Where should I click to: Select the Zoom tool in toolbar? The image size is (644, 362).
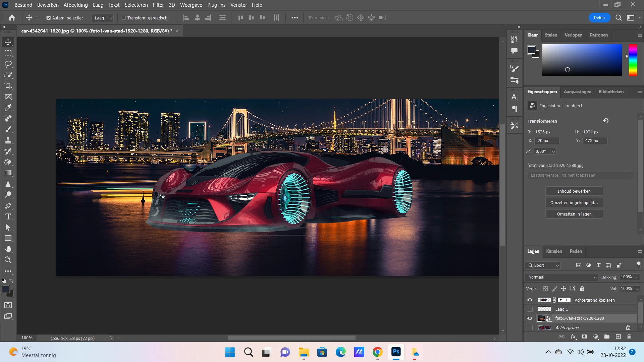[x=8, y=260]
